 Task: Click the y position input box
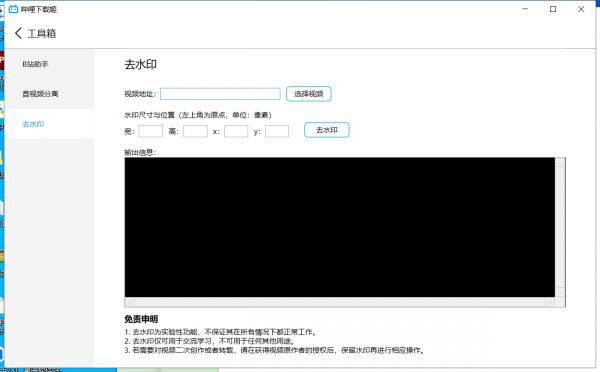[277, 131]
